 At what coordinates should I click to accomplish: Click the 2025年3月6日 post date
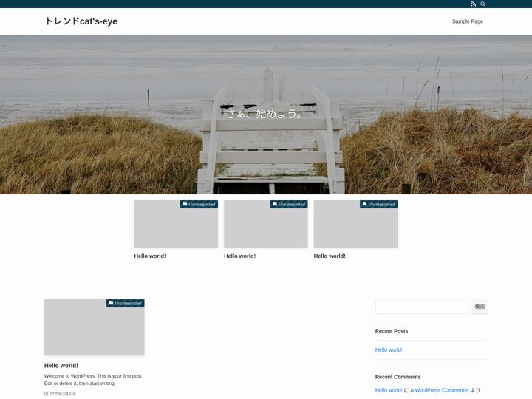click(x=62, y=394)
